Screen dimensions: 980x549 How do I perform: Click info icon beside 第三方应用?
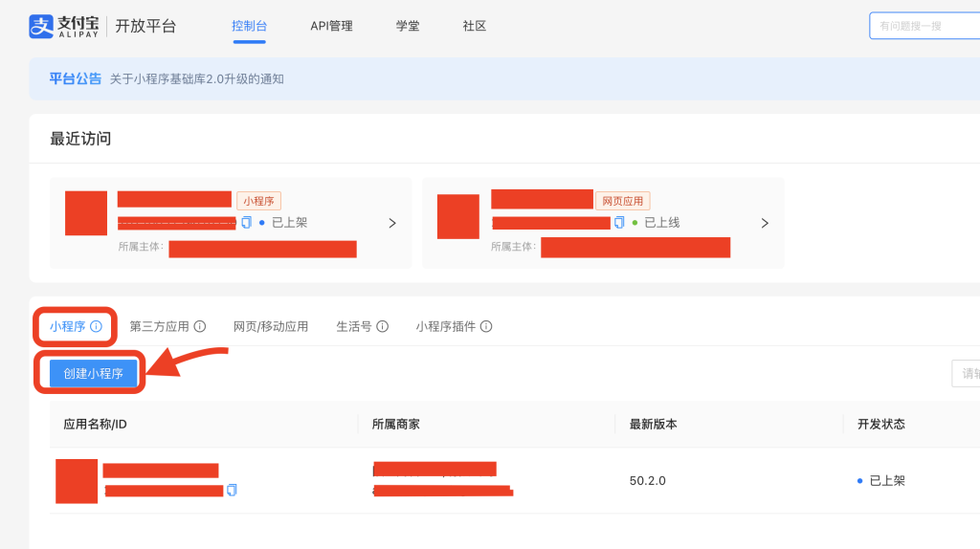[200, 326]
